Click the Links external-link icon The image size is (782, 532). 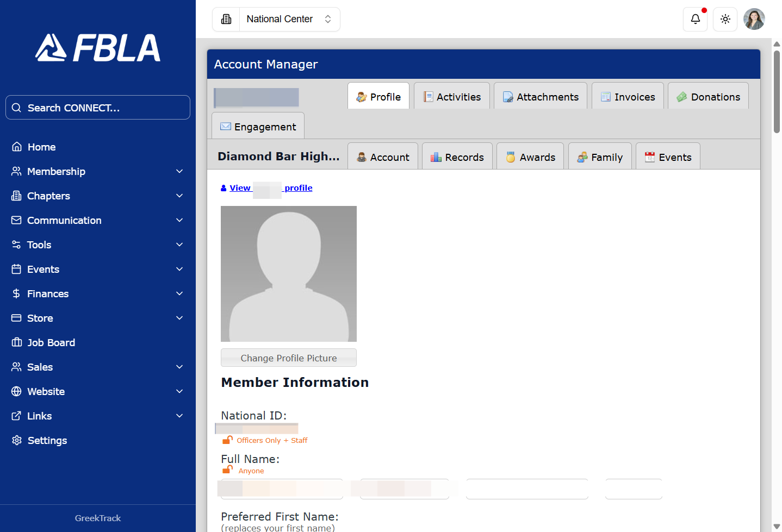tap(16, 416)
